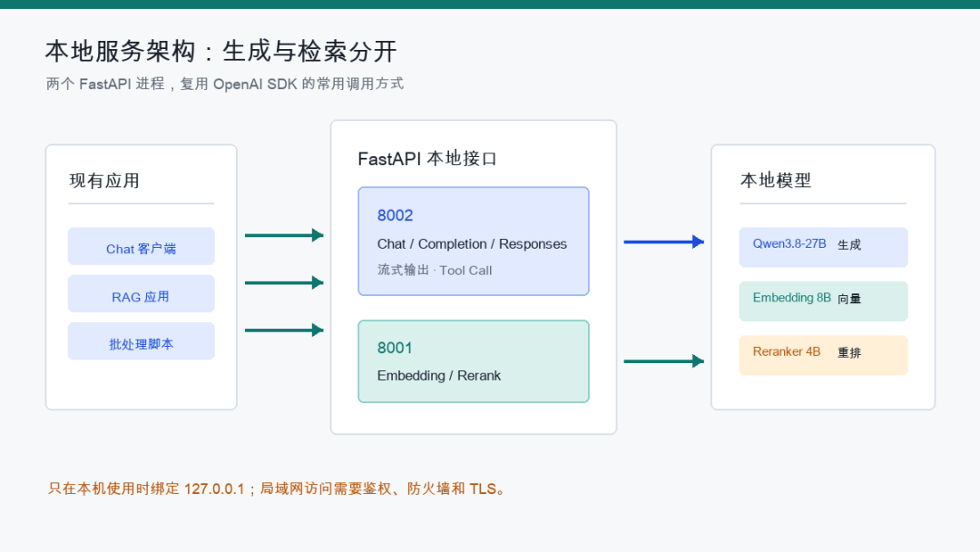
Task: Select the Qwen3.8-27B model label
Action: 789,244
